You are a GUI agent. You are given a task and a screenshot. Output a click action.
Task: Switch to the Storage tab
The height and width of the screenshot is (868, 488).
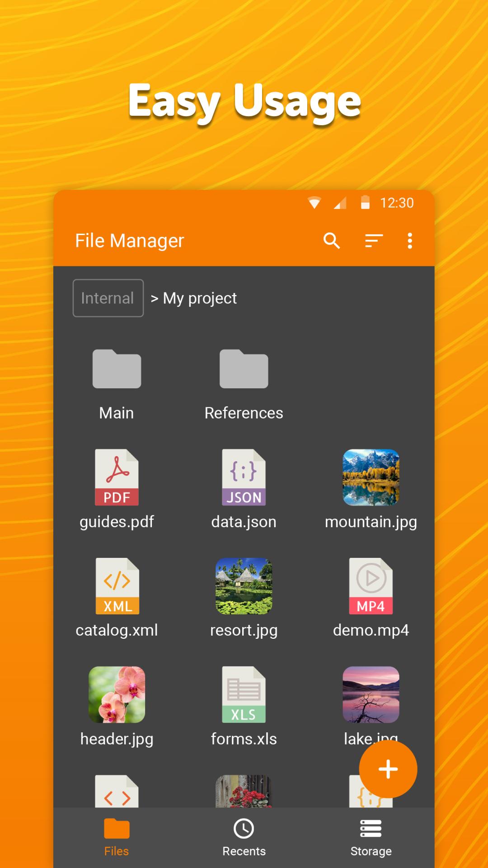(371, 837)
